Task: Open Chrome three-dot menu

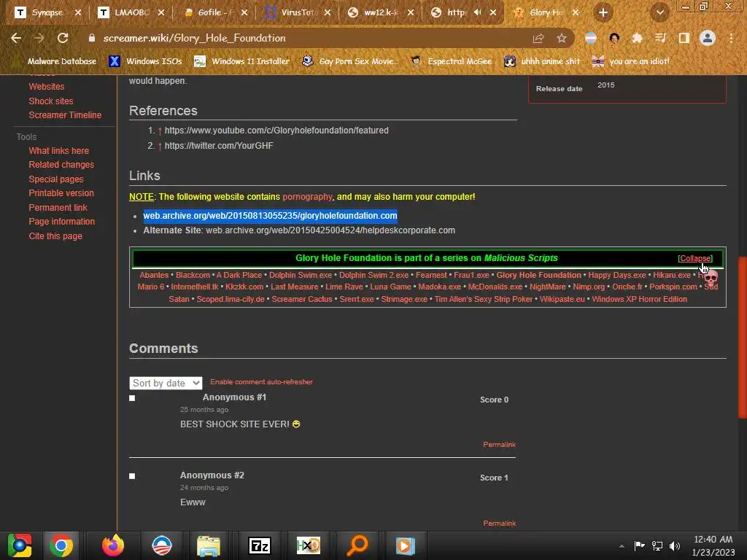Action: (731, 38)
